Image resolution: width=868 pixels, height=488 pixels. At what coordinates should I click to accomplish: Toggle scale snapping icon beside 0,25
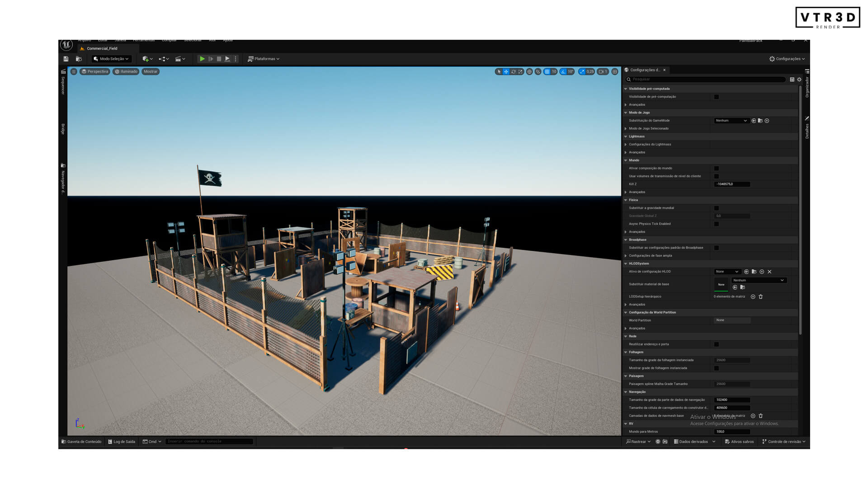click(x=582, y=71)
